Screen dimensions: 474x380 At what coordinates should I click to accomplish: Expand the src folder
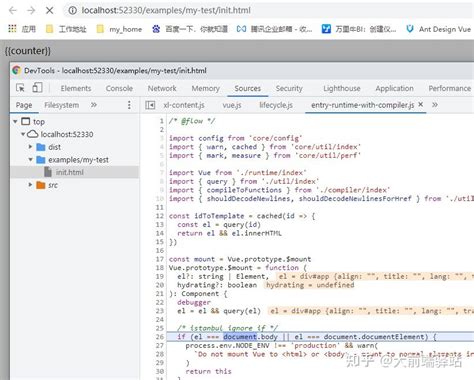point(30,185)
